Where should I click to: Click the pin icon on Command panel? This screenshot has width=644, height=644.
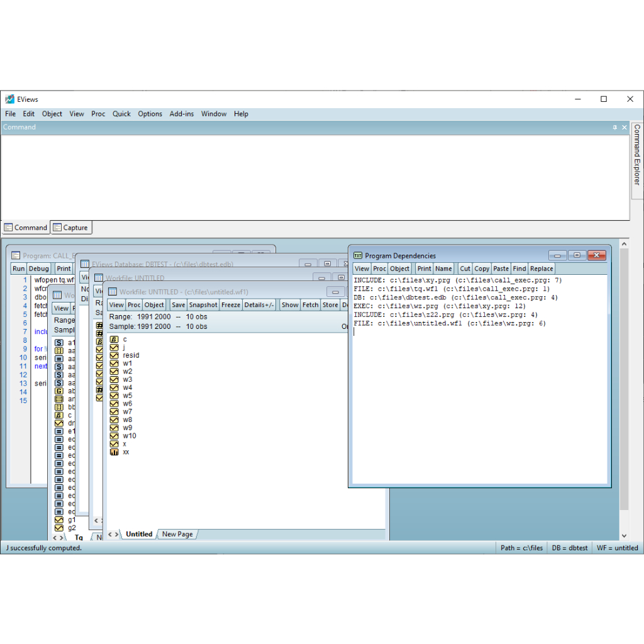point(614,127)
